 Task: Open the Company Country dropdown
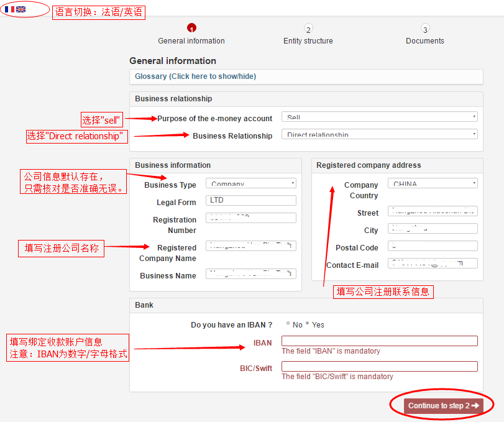(433, 183)
